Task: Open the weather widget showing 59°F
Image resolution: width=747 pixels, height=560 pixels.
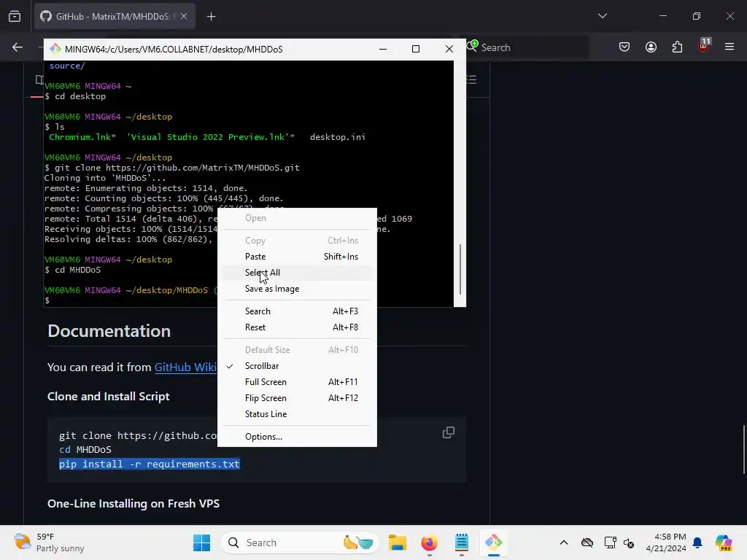Action: tap(49, 542)
